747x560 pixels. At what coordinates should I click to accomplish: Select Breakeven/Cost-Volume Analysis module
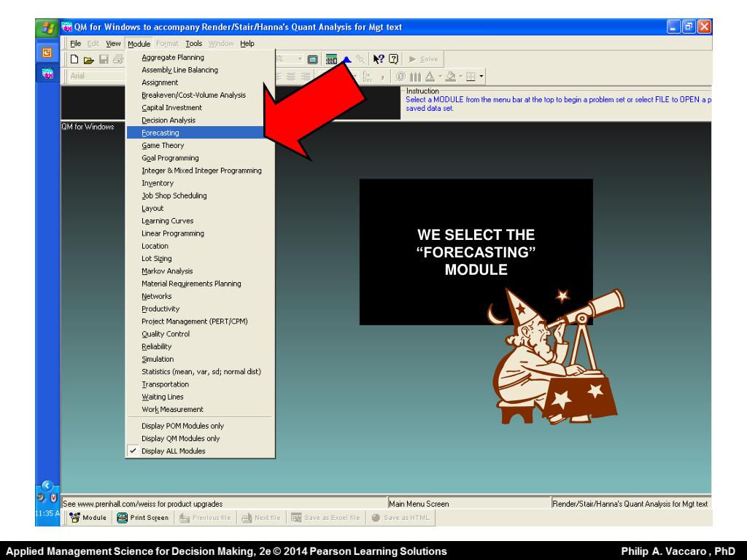click(193, 96)
